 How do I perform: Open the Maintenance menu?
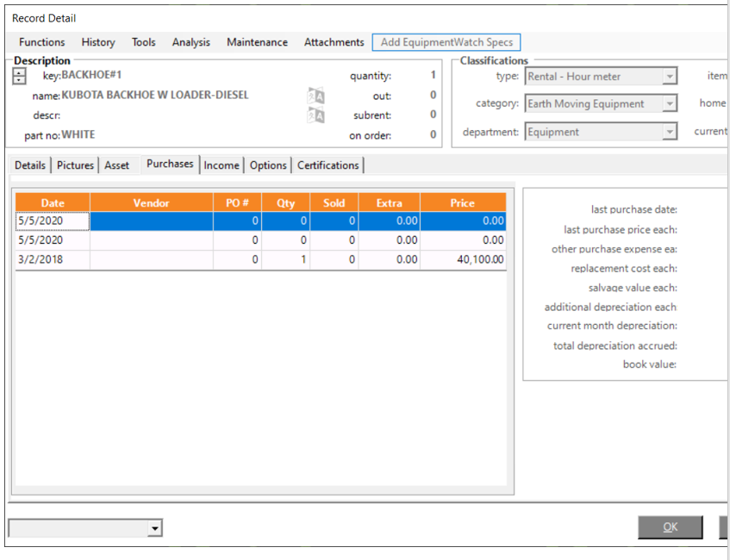click(x=257, y=42)
